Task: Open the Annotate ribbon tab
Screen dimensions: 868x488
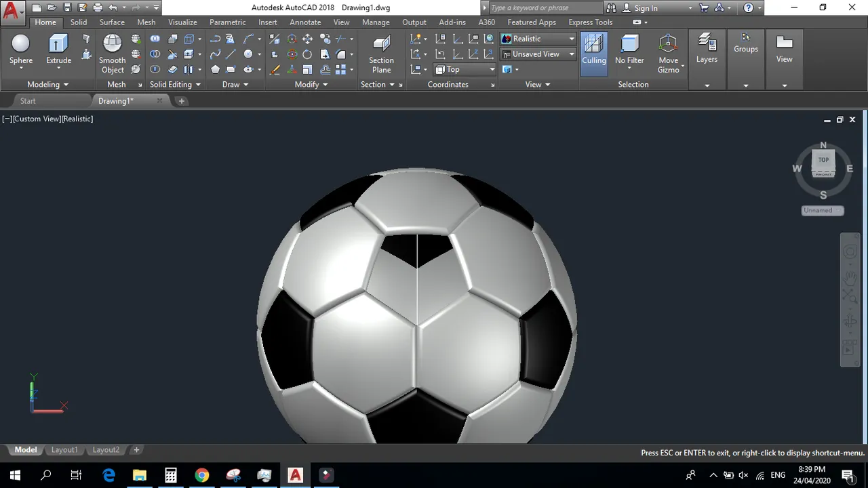Action: tap(305, 22)
